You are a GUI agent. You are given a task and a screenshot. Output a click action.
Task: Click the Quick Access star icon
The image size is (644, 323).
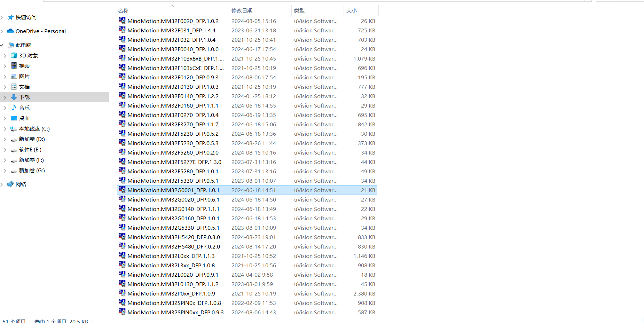click(x=11, y=17)
